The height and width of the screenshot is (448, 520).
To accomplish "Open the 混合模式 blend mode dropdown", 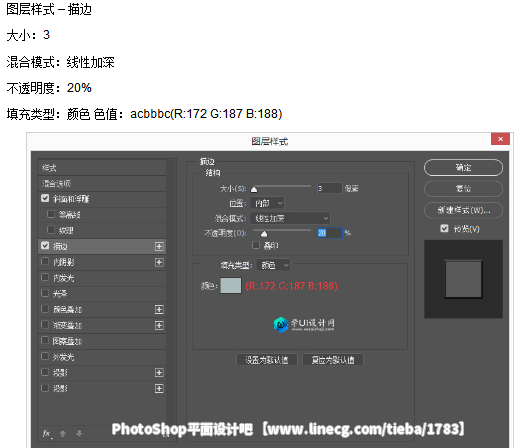I will pos(290,218).
